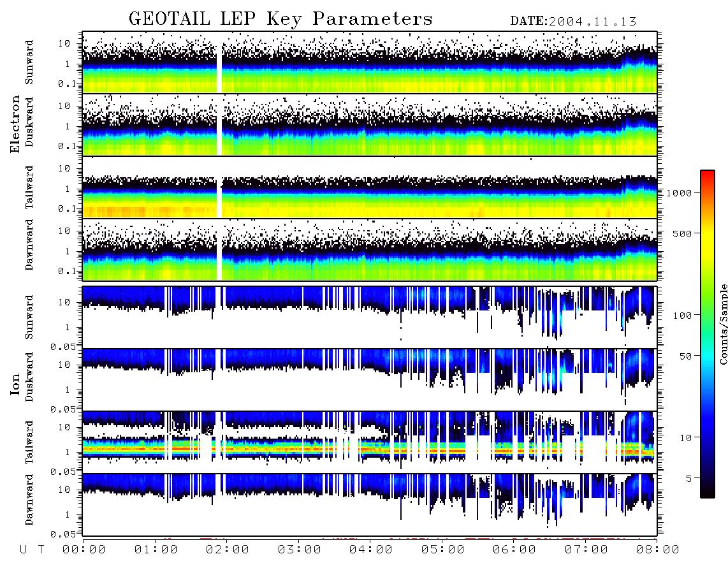Click the "500" colorbar tick value
Screen dimensions: 728x561
pos(683,233)
